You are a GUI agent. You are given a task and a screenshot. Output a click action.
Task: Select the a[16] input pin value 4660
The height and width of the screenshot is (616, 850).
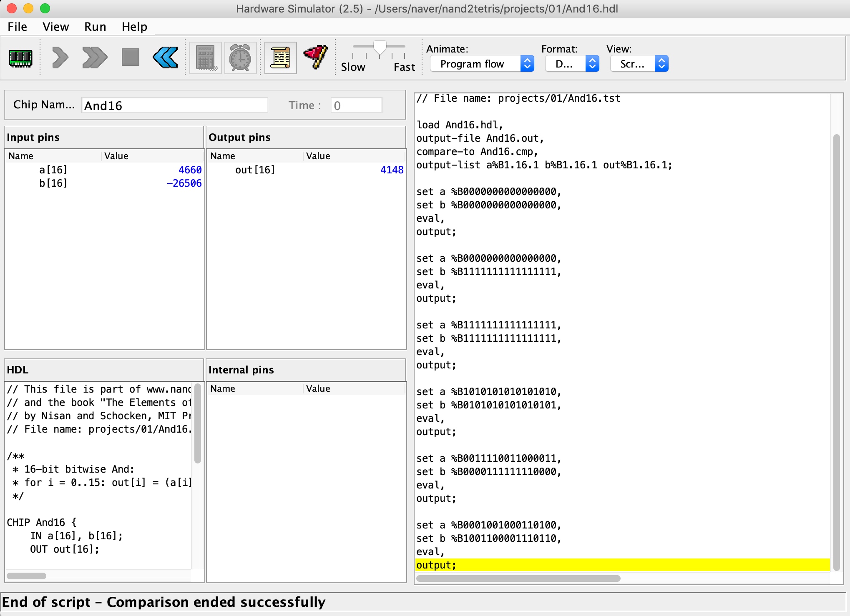pos(190,170)
